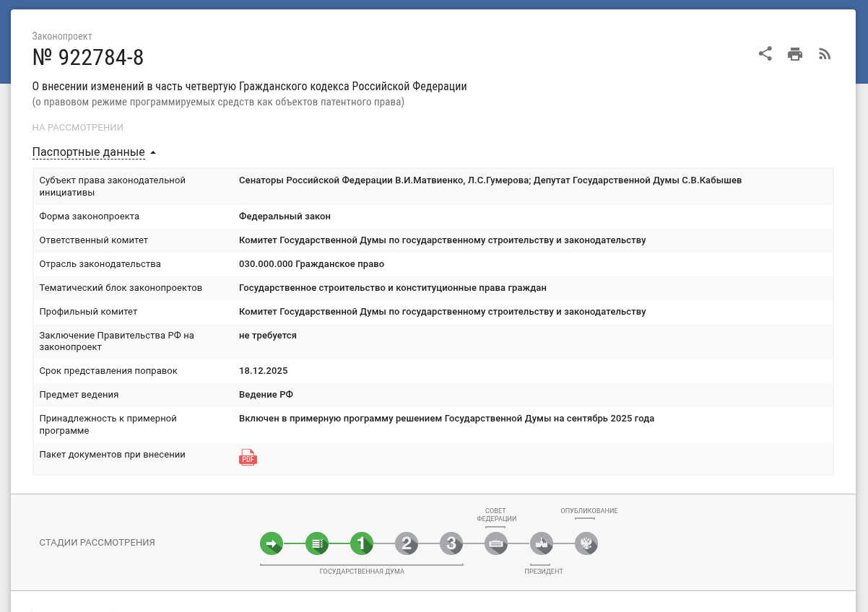
Task: Open the PDF package of submitted documents
Action: pos(248,457)
